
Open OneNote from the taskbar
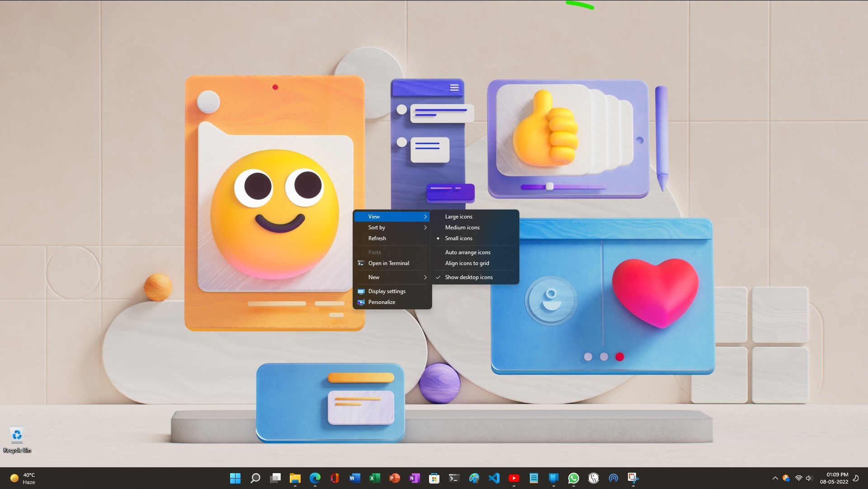[414, 478]
